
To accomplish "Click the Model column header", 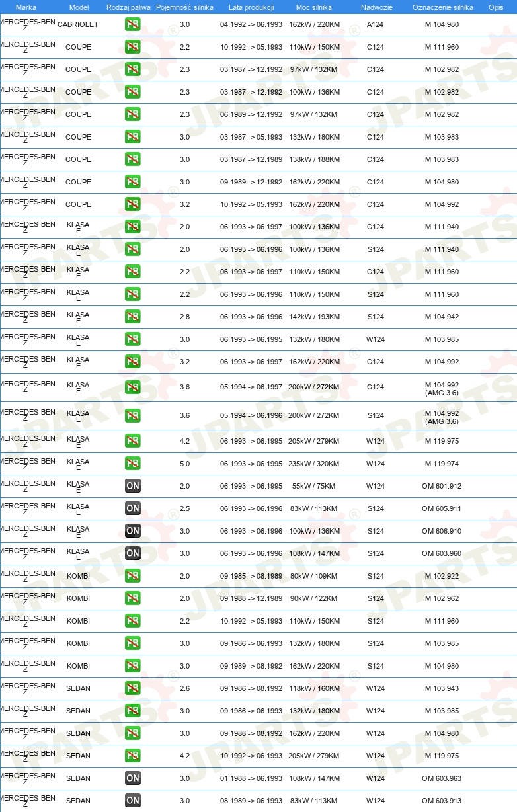I will tap(79, 7).
